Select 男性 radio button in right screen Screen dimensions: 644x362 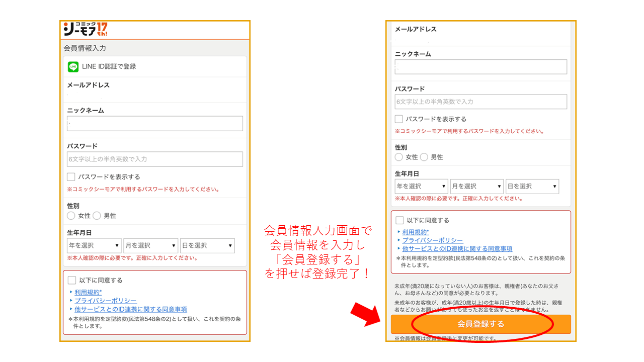[424, 157]
